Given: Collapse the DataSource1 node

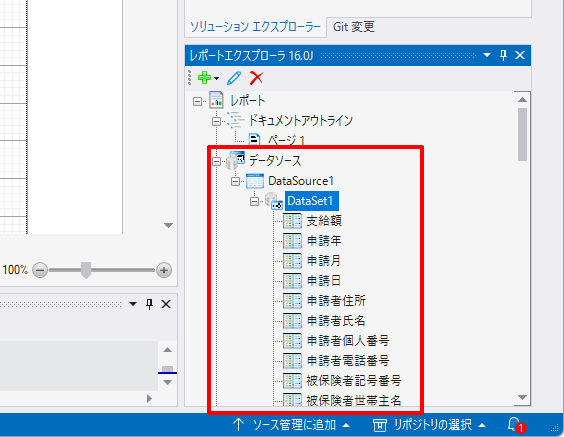Looking at the screenshot, I should (x=235, y=181).
